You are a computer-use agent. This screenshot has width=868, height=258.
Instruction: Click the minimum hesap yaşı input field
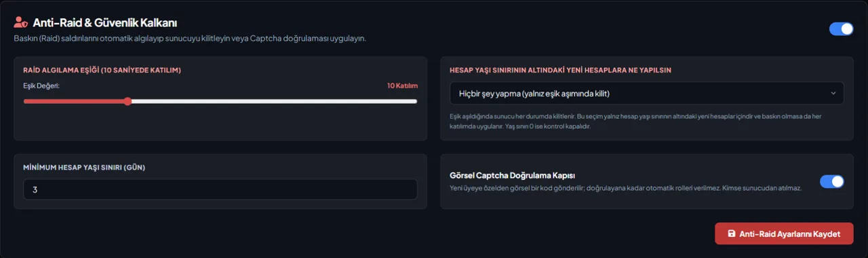(220, 189)
